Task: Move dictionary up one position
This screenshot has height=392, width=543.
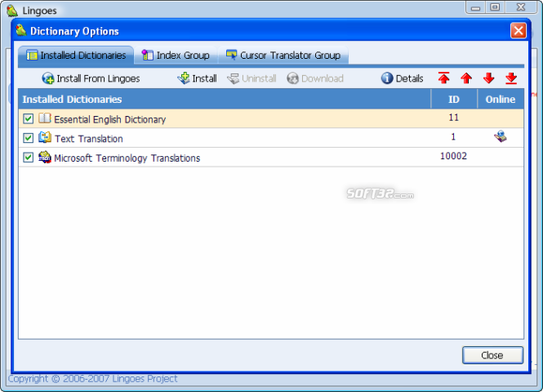Action: 466,78
